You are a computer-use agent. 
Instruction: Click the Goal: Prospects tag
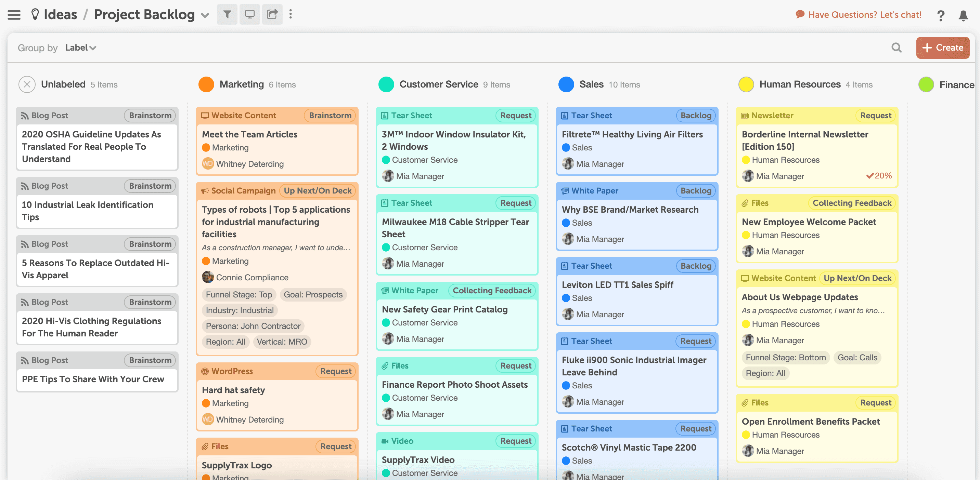(x=313, y=295)
